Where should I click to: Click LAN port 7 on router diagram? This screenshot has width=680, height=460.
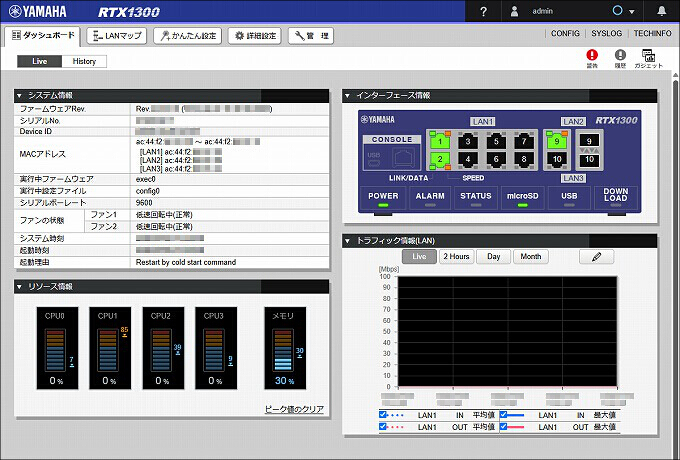pyautogui.click(x=523, y=141)
